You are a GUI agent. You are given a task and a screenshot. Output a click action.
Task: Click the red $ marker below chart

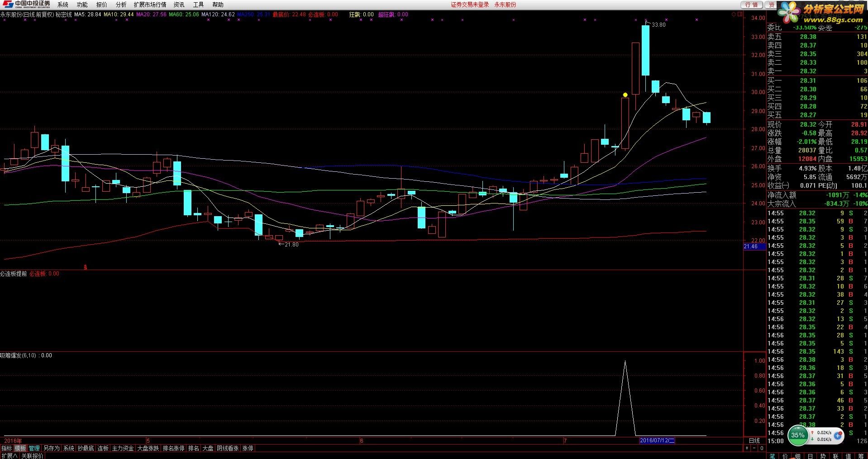coord(85,267)
